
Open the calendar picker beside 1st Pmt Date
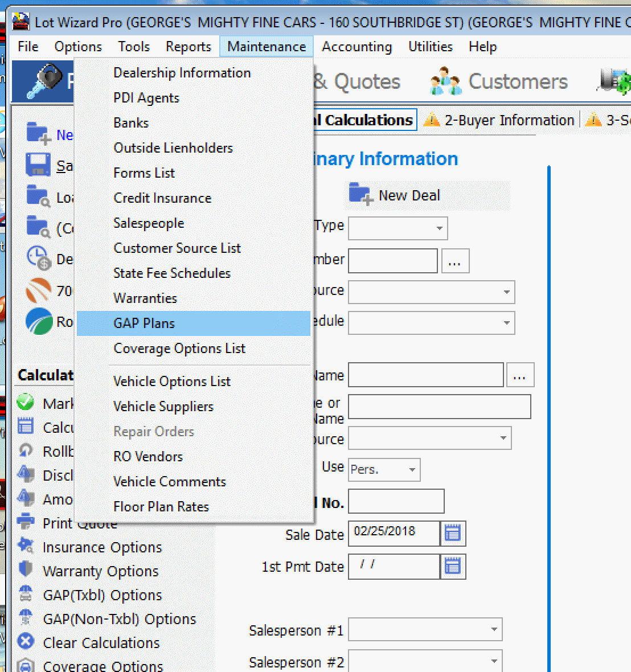tap(453, 566)
